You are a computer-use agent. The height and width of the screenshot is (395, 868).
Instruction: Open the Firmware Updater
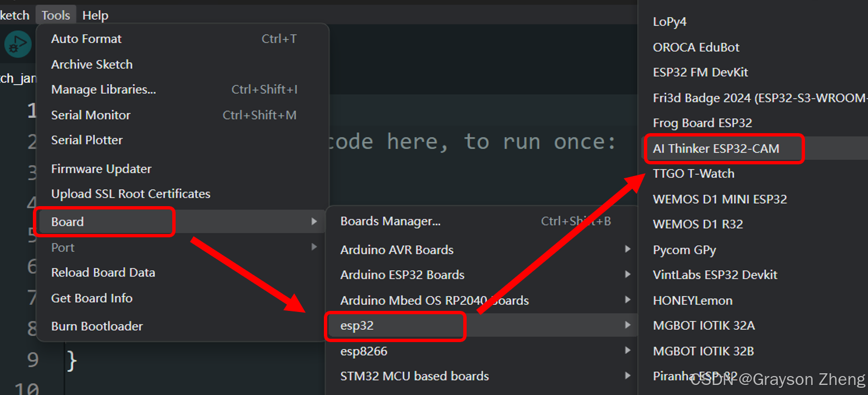point(101,169)
